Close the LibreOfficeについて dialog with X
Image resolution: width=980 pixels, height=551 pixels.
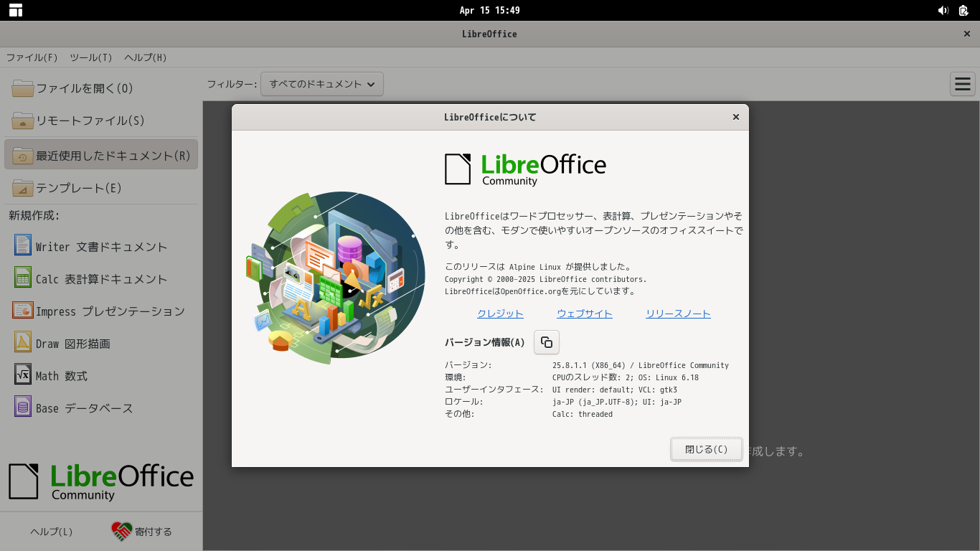pyautogui.click(x=735, y=117)
